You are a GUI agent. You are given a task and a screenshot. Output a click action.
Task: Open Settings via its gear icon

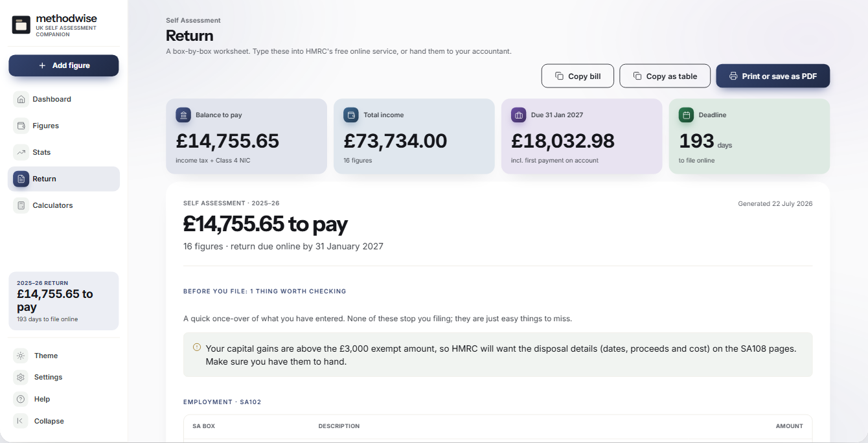point(21,377)
